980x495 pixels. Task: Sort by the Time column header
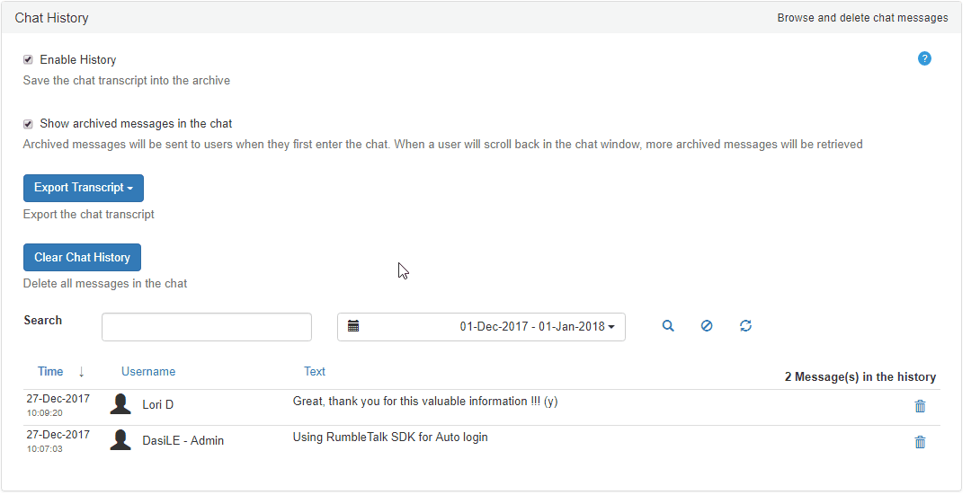point(50,372)
